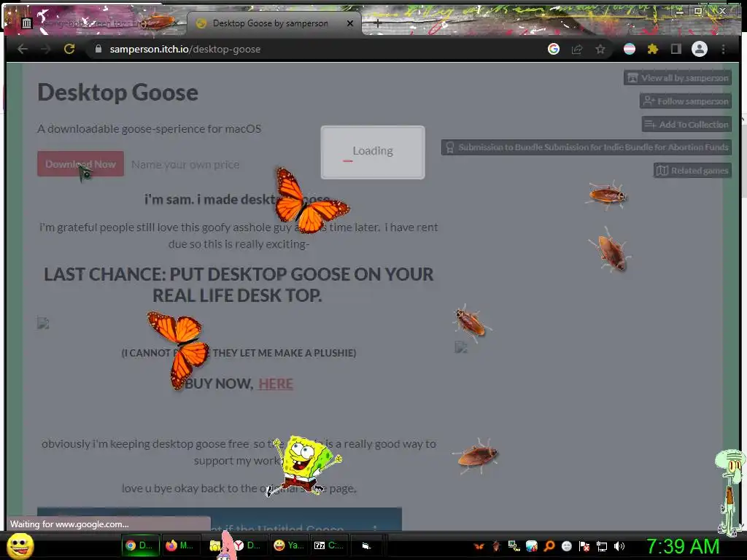Click the butterfly tray icon

(x=479, y=546)
